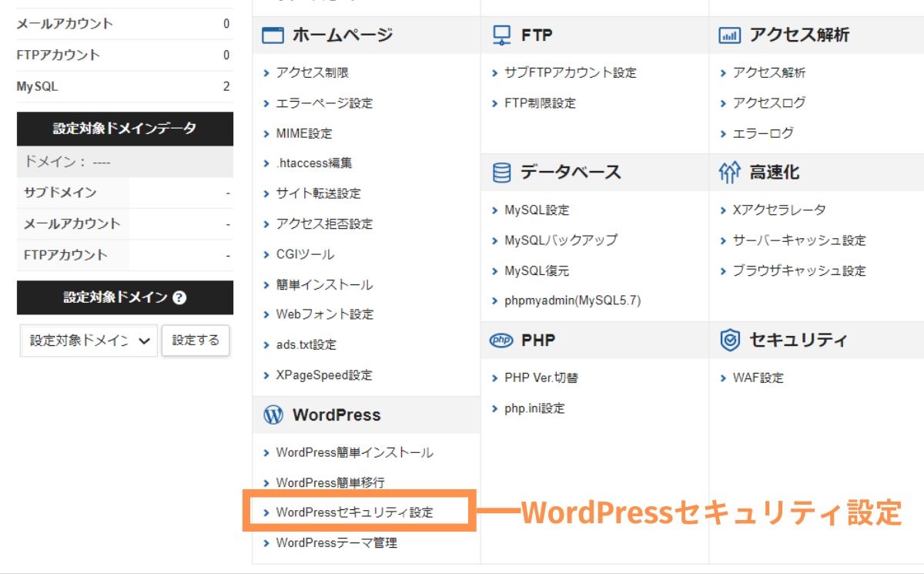
Task: Open アクセス解析 link in the list
Action: pyautogui.click(x=769, y=72)
